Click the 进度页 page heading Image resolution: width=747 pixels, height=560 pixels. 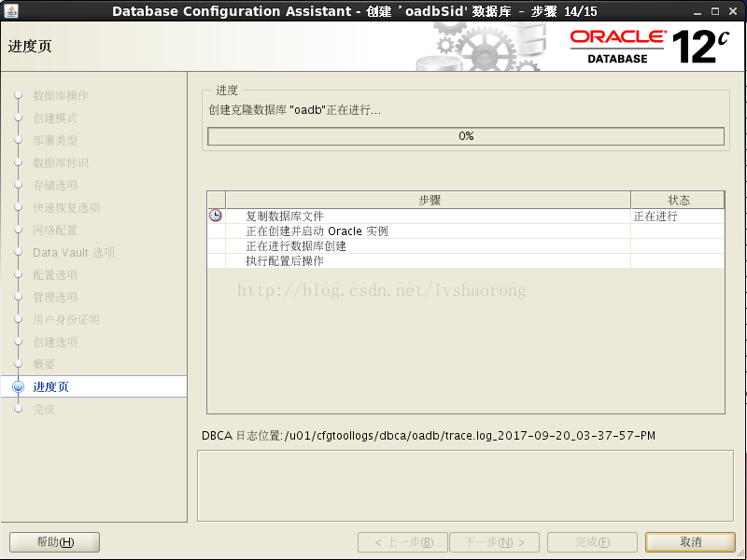pyautogui.click(x=30, y=46)
